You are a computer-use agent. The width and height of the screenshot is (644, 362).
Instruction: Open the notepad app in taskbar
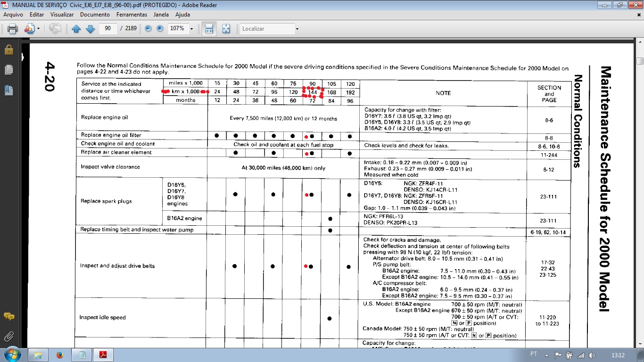pos(82,355)
